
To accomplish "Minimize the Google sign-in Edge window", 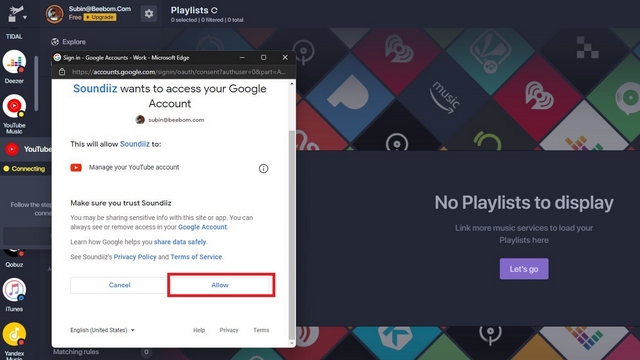I will [x=242, y=58].
